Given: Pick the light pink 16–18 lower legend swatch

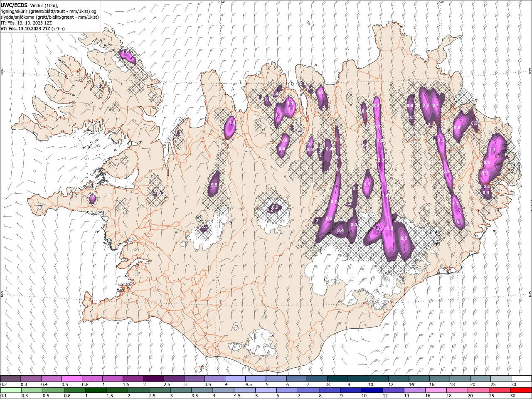Looking at the screenshot, I should click(x=436, y=390).
